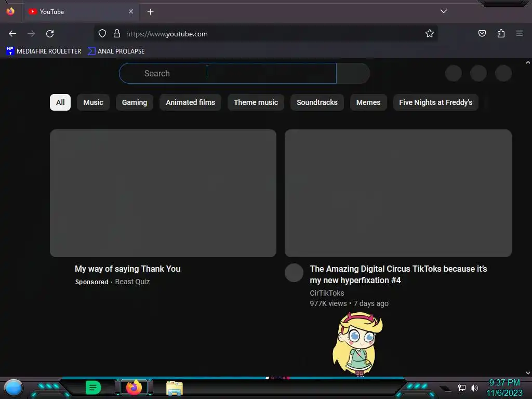Click the CirTikToks channel avatar placeholder
The width and height of the screenshot is (532, 399).
294,273
